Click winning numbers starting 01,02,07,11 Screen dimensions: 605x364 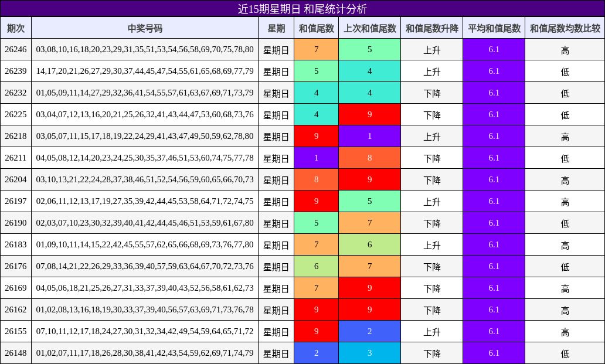point(145,353)
